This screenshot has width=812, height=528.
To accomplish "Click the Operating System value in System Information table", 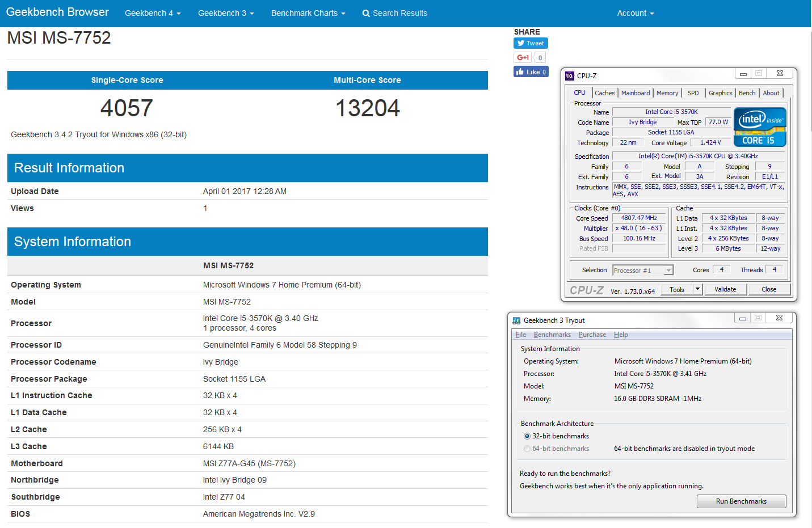I will point(282,285).
